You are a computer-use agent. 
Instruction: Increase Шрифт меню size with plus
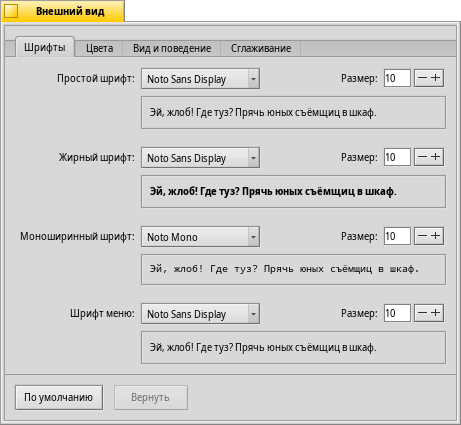[436, 313]
